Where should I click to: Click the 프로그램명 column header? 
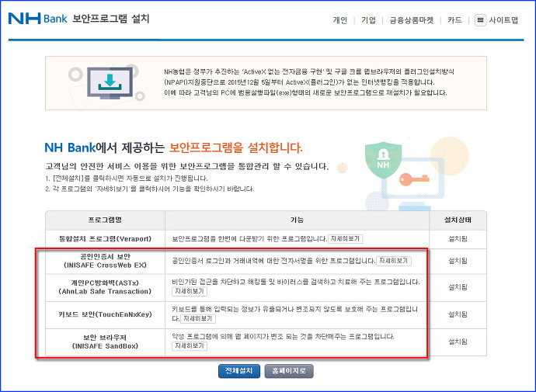click(x=106, y=220)
